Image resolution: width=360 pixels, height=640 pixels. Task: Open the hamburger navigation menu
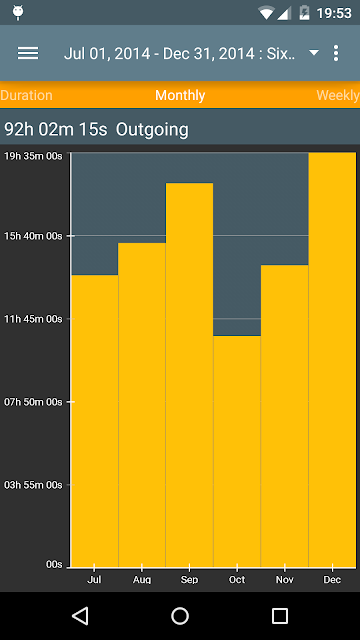click(x=28, y=53)
